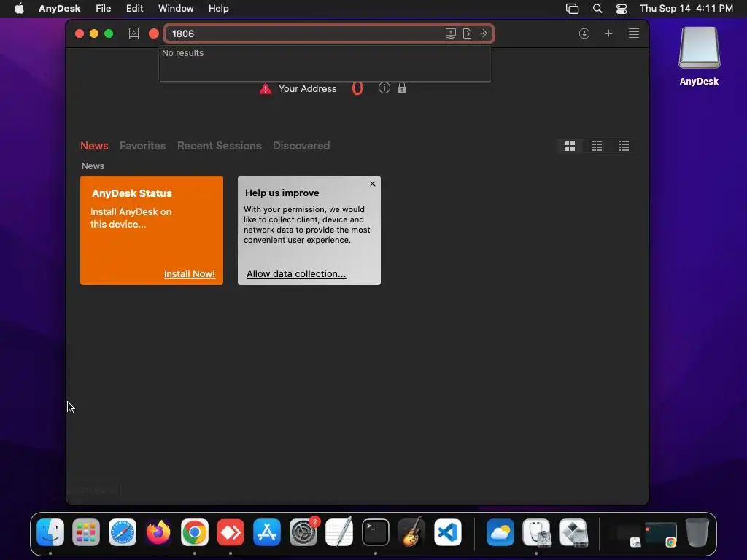747x560 pixels.
Task: Click the Install Now! link
Action: click(190, 274)
